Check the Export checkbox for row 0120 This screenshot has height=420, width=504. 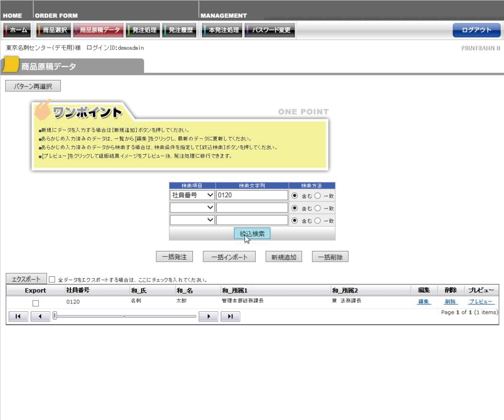36,303
